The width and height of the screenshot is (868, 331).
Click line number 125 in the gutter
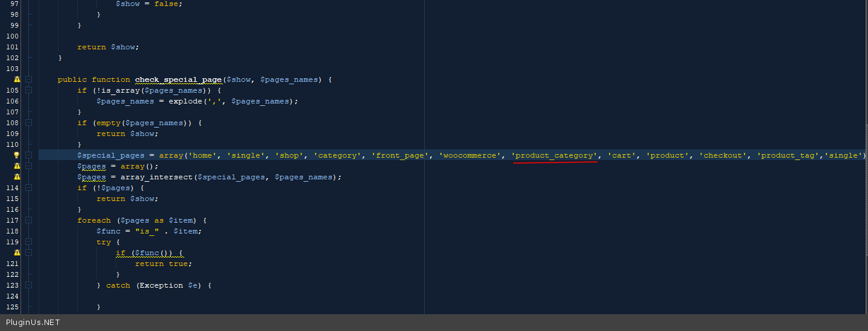12,307
